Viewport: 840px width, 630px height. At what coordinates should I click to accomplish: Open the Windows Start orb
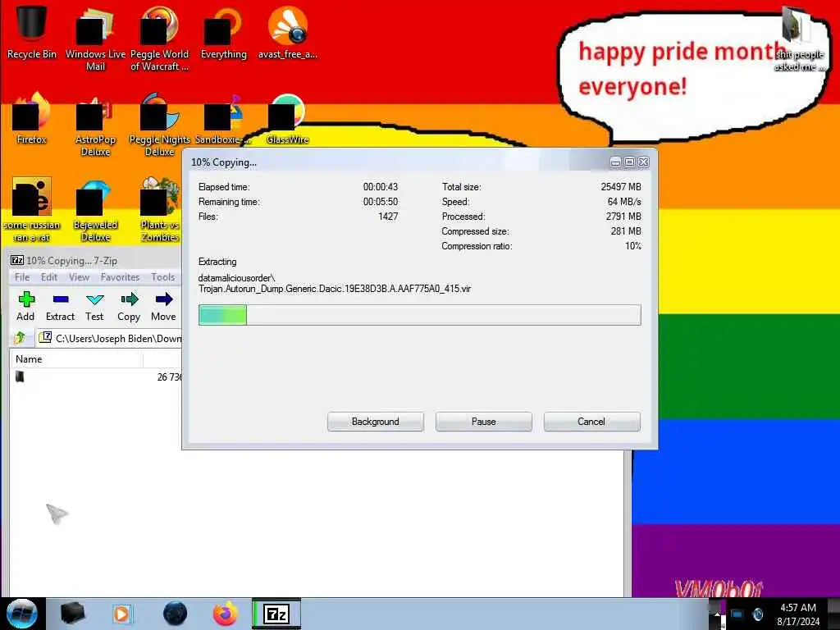click(22, 614)
